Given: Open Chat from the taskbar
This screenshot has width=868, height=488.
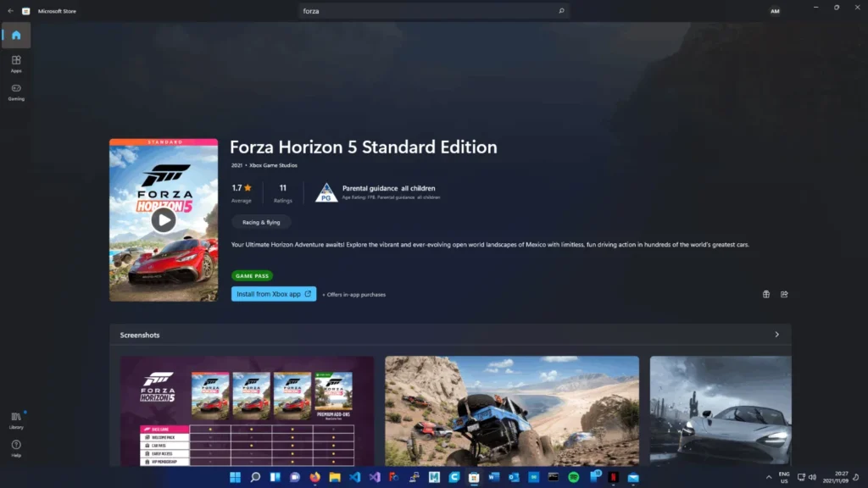Looking at the screenshot, I should tap(295, 477).
